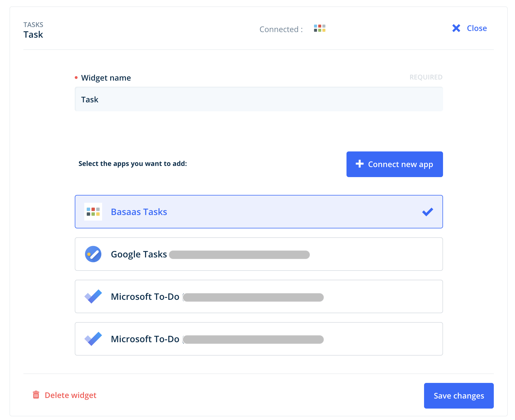Screen dimensions: 515x420
Task: Click the "Basaas Tasks" label text
Action: [x=139, y=212]
